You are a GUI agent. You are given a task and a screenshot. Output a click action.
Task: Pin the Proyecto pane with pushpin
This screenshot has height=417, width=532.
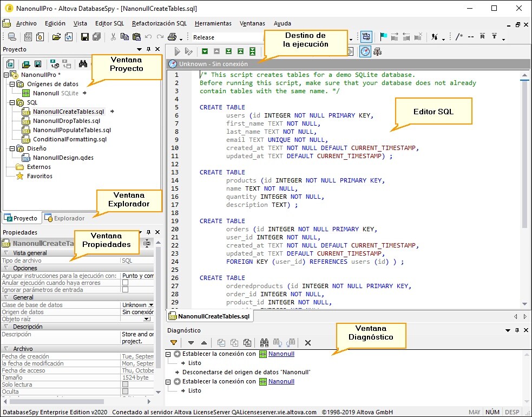[x=148, y=49]
